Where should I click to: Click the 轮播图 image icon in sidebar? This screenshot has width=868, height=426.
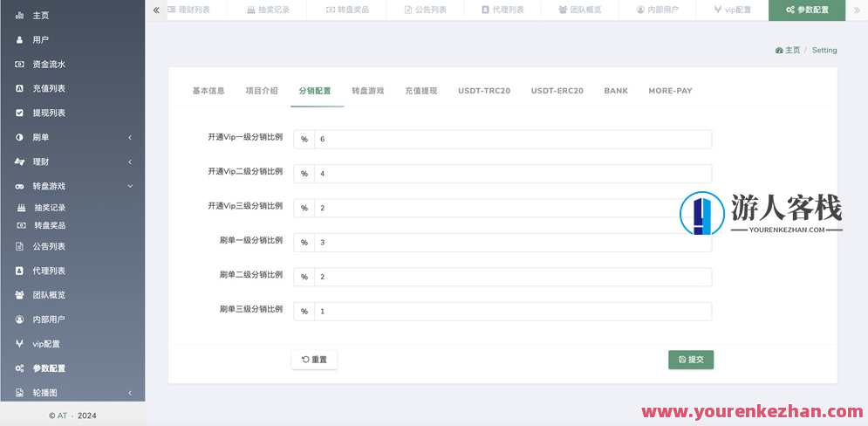click(19, 393)
